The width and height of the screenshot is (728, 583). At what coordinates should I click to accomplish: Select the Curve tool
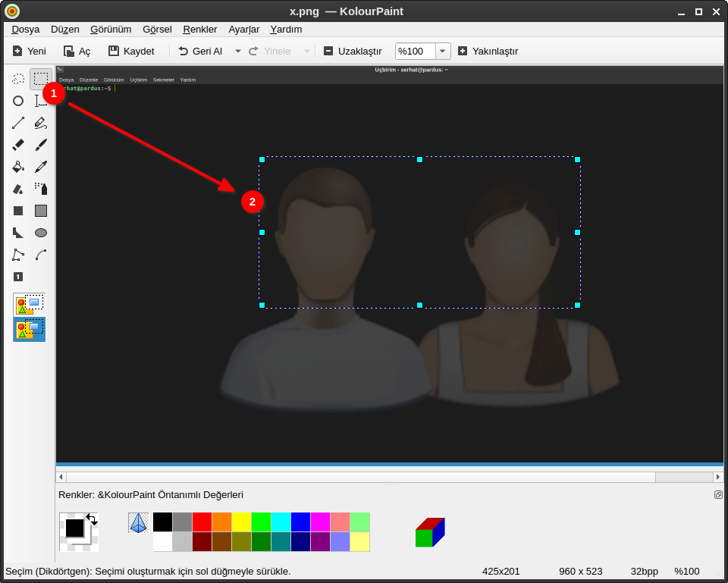click(x=41, y=255)
